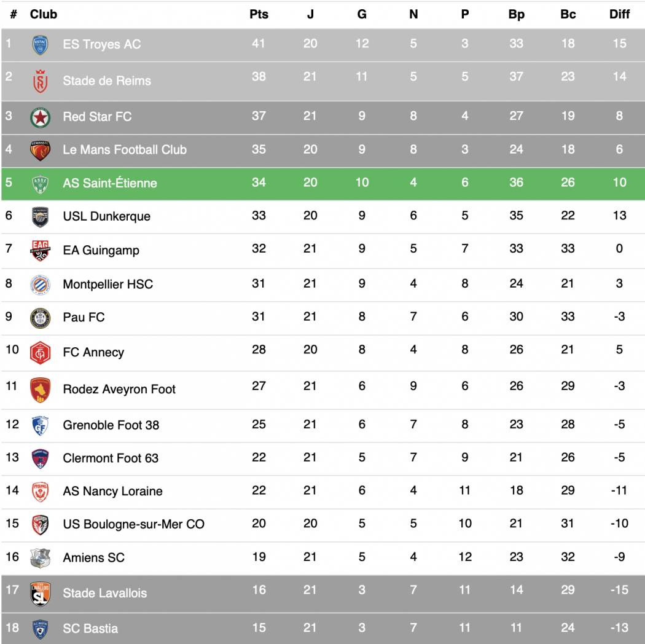Image resolution: width=645 pixels, height=644 pixels.
Task: Click the Amiens SC logo
Action: (x=40, y=558)
